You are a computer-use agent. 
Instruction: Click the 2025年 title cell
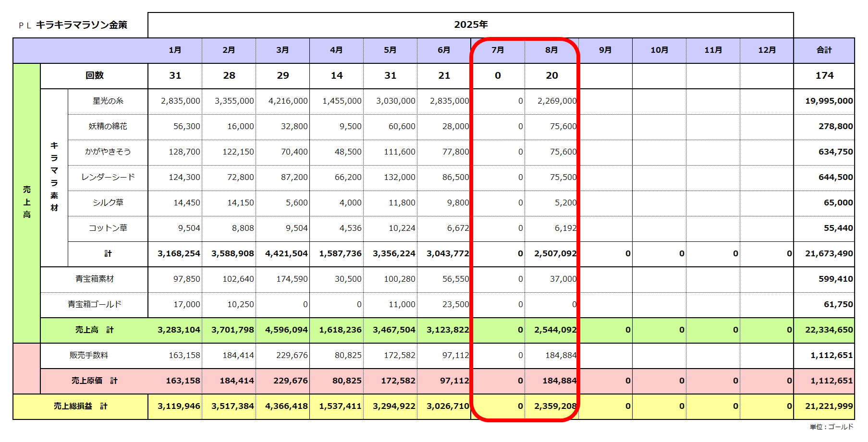[470, 25]
